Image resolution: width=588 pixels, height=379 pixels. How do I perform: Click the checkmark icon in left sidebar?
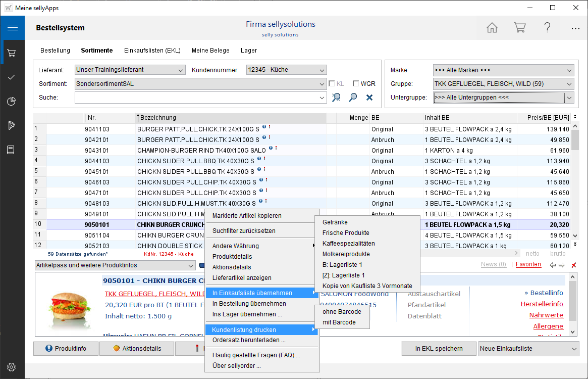coord(12,77)
